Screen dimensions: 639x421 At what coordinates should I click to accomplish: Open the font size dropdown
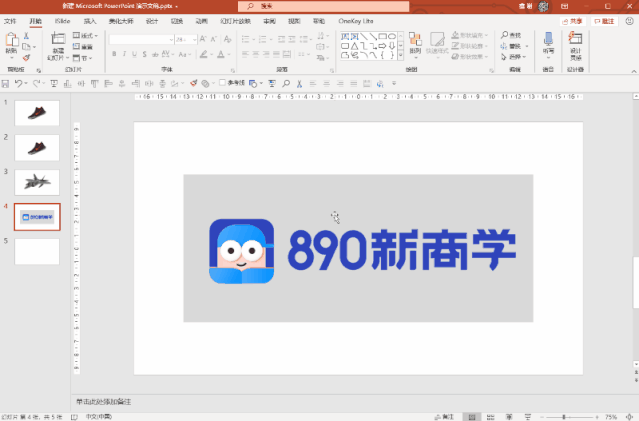pos(194,40)
